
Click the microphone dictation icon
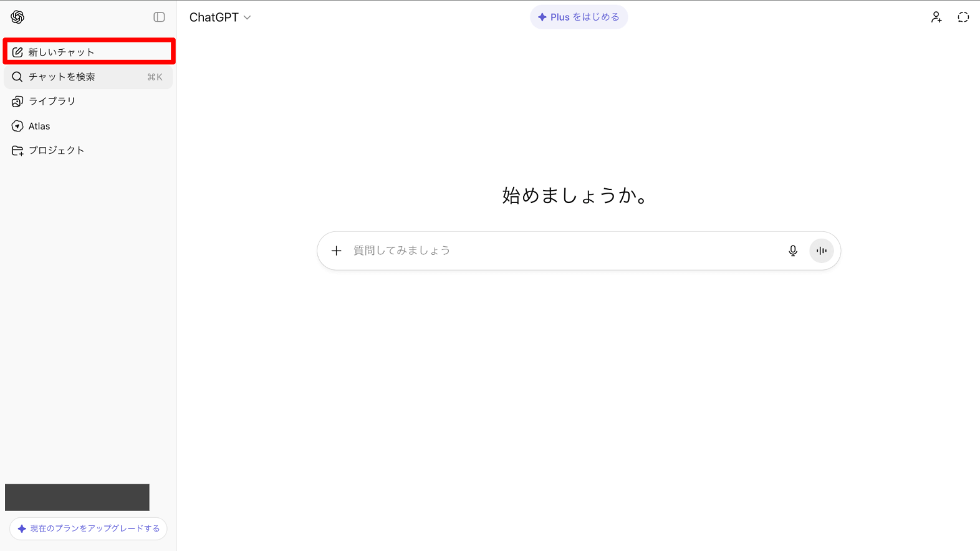point(792,251)
